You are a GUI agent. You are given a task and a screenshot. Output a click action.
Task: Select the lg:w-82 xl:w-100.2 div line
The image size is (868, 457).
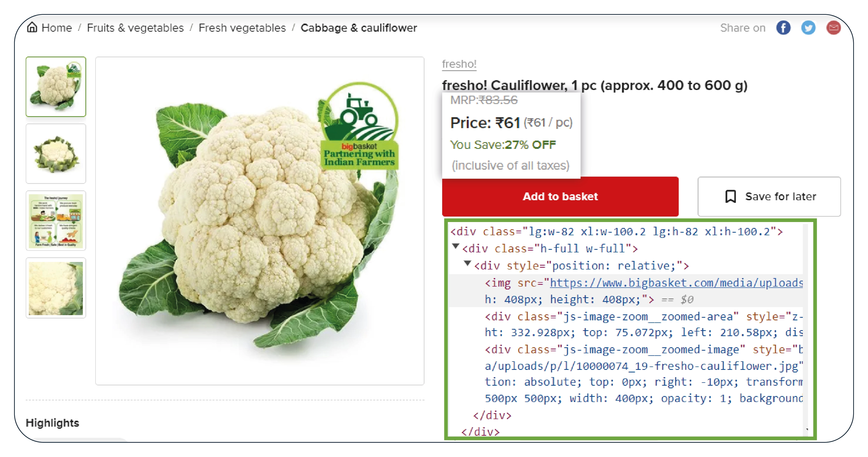[x=617, y=232]
